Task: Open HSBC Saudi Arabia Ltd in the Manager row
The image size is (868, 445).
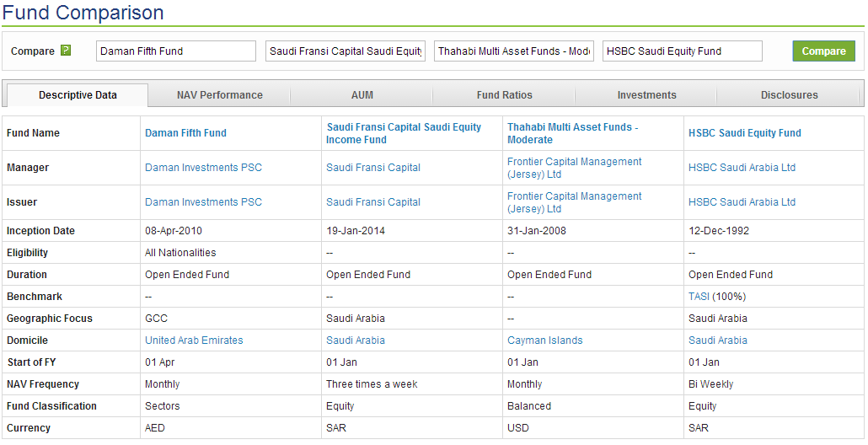Action: 742,168
